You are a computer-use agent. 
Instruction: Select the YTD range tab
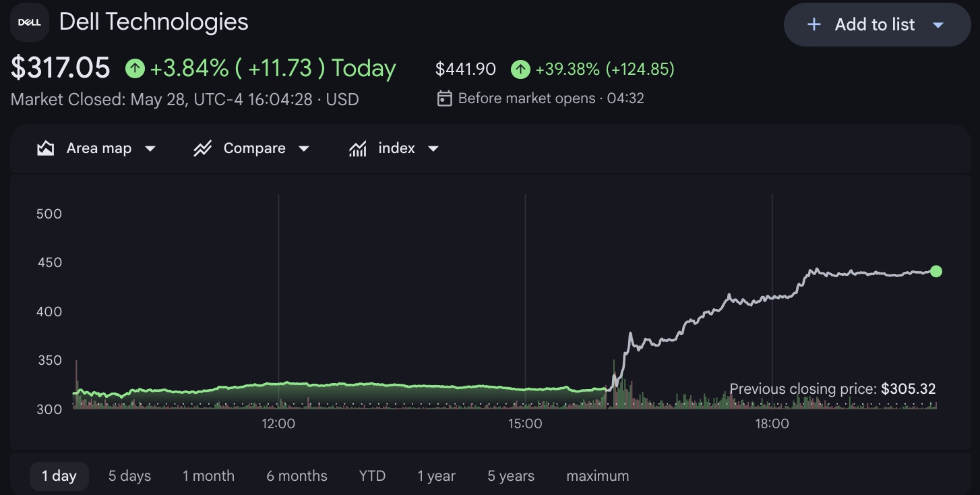coord(372,476)
